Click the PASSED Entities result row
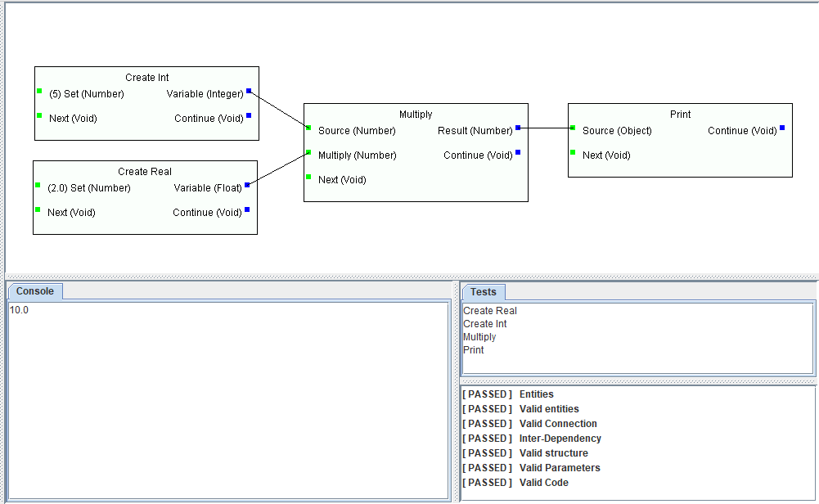Image resolution: width=819 pixels, height=504 pixels. (508, 394)
